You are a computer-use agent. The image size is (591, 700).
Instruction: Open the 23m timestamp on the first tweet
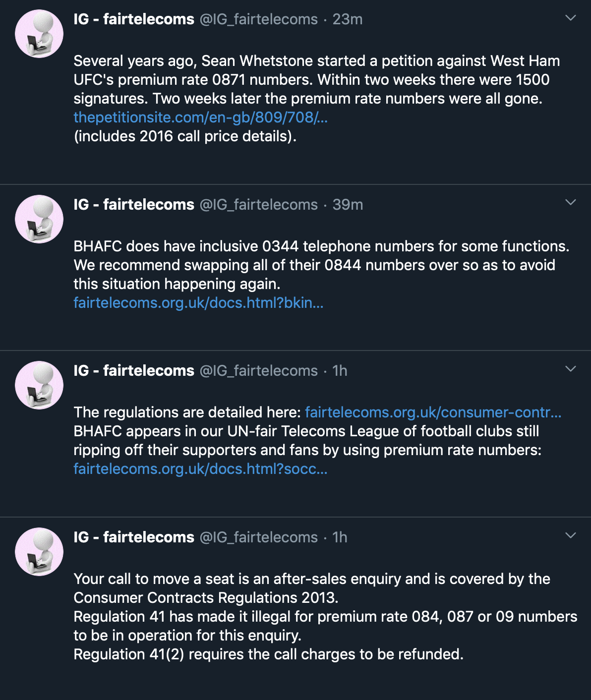(348, 19)
